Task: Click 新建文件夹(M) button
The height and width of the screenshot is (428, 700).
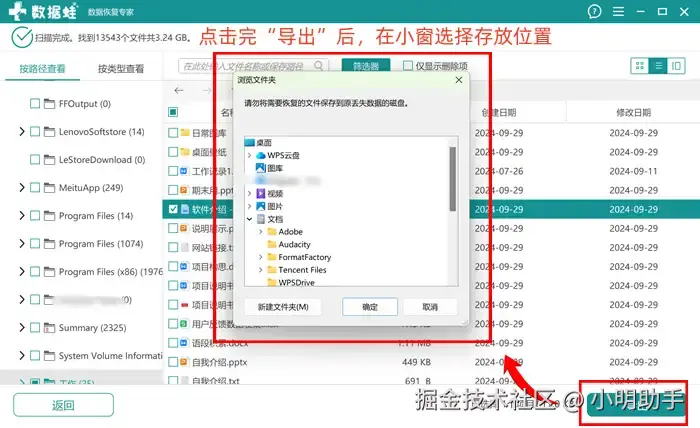Action: click(x=283, y=307)
